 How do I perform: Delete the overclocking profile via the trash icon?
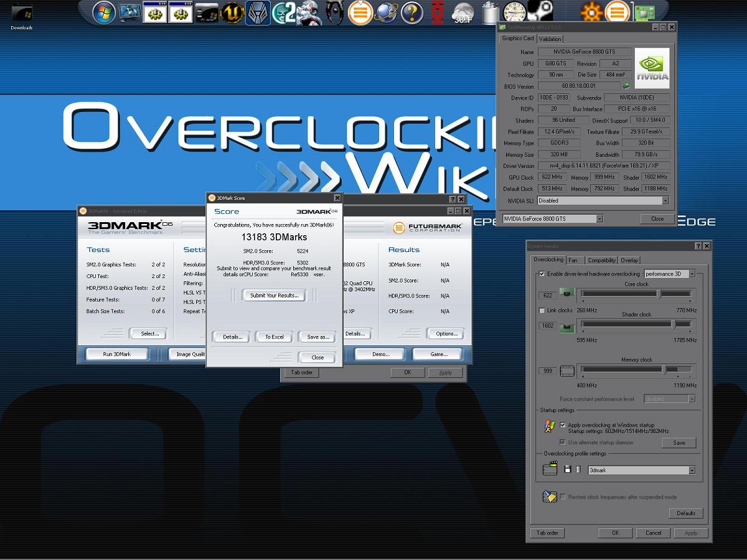pos(578,469)
